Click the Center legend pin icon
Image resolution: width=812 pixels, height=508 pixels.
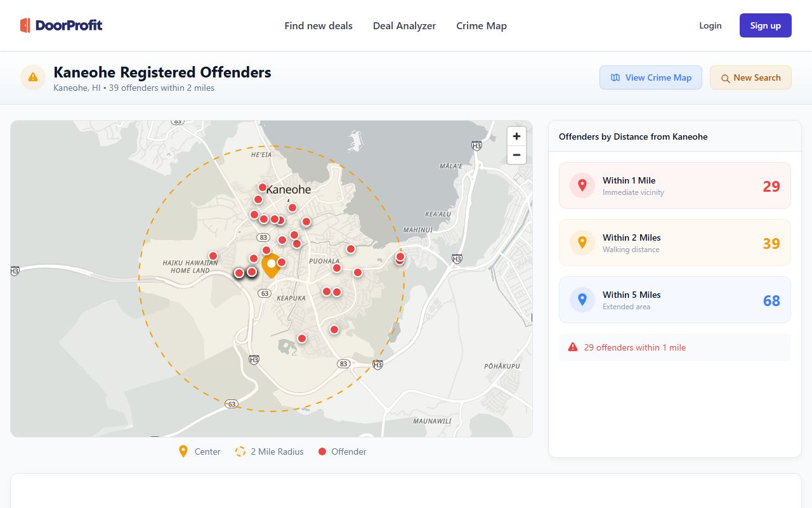(x=183, y=451)
